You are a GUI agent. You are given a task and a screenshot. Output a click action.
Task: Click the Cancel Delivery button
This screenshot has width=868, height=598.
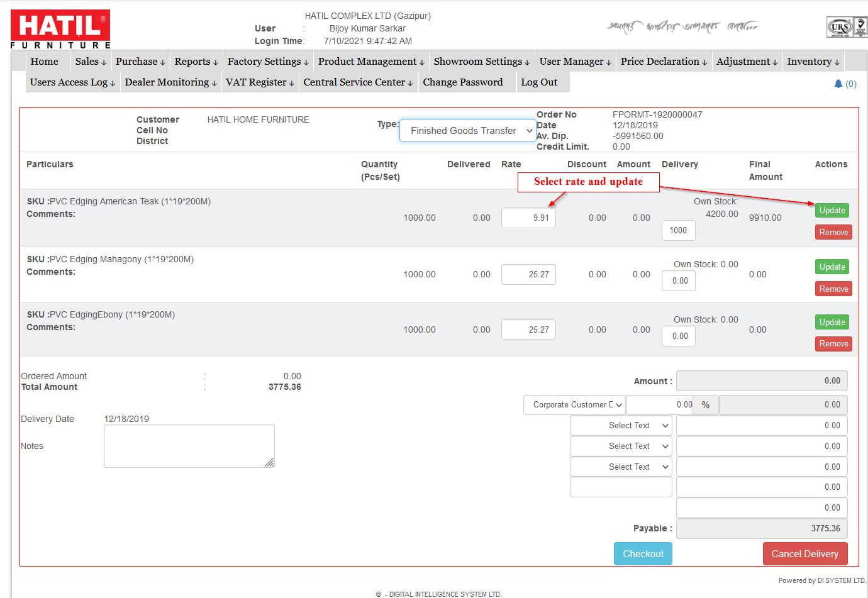click(805, 554)
